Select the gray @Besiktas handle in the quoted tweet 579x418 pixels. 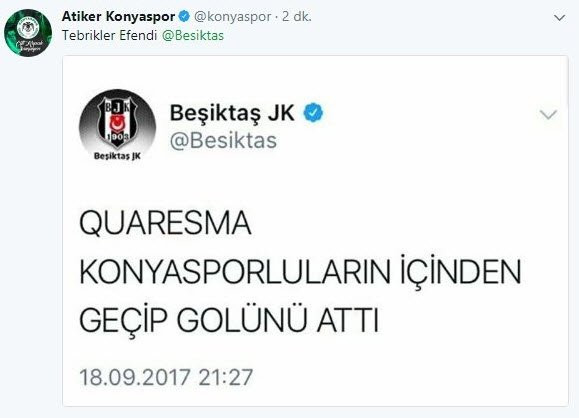tap(223, 141)
